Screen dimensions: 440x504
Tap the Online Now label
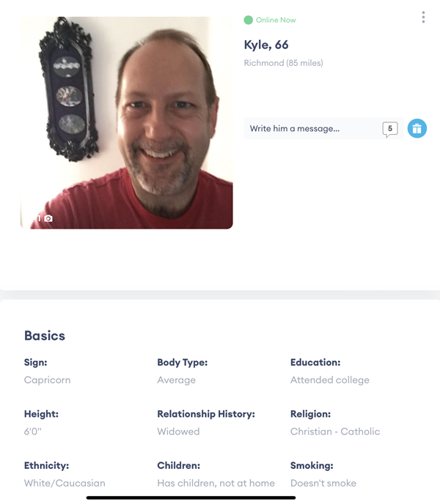(276, 20)
